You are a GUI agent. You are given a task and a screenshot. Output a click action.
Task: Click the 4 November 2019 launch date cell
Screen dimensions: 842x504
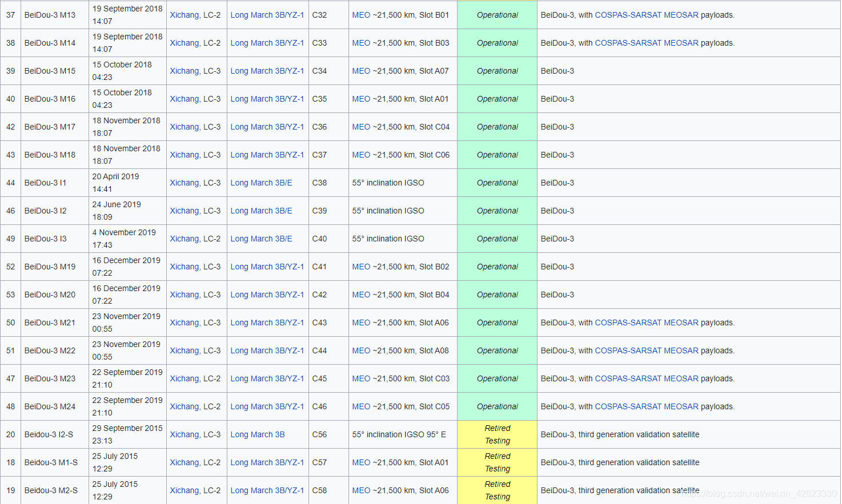point(127,239)
